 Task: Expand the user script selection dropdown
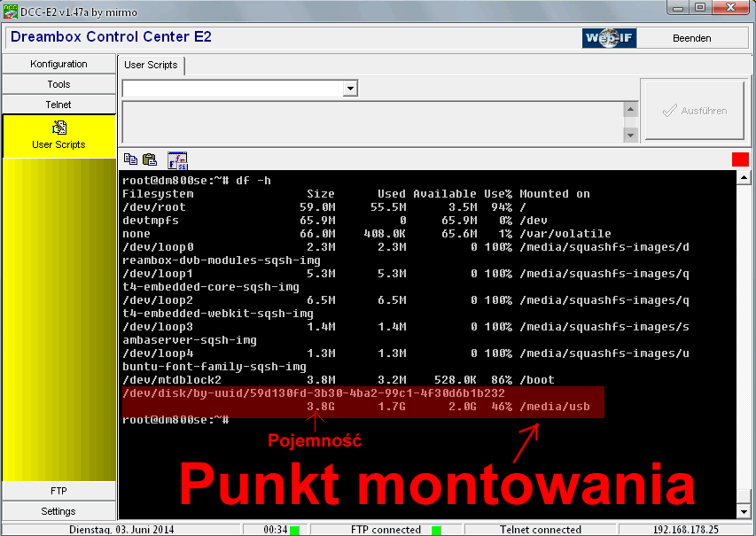(350, 89)
